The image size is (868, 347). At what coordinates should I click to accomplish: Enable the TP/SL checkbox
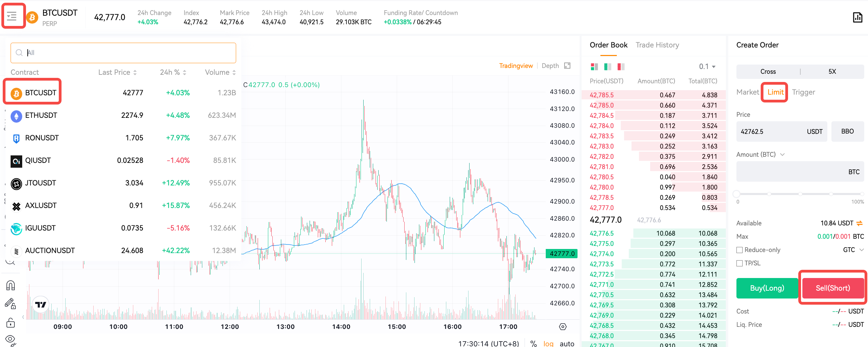coord(740,263)
